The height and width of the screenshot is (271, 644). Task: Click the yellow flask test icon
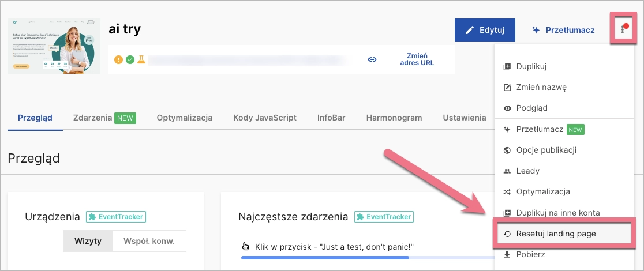coord(141,59)
